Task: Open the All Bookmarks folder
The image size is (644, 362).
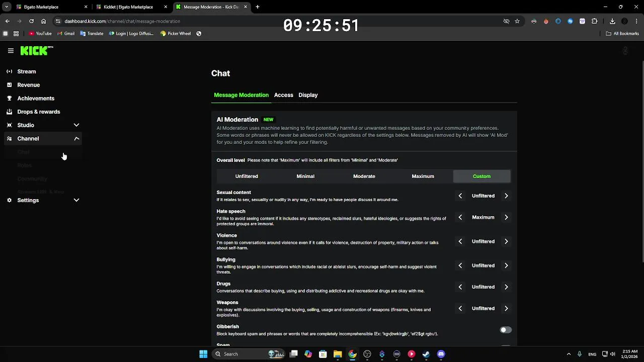Action: pos(622,34)
